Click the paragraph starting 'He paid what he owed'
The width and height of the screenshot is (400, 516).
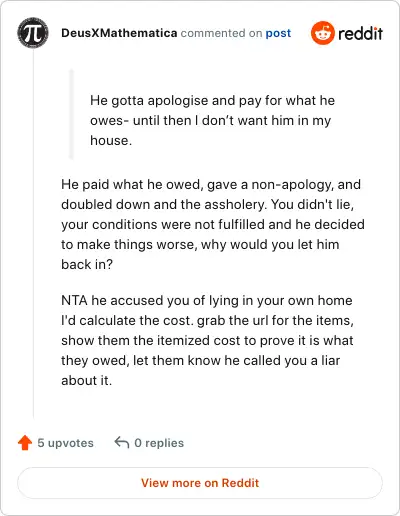(213, 224)
